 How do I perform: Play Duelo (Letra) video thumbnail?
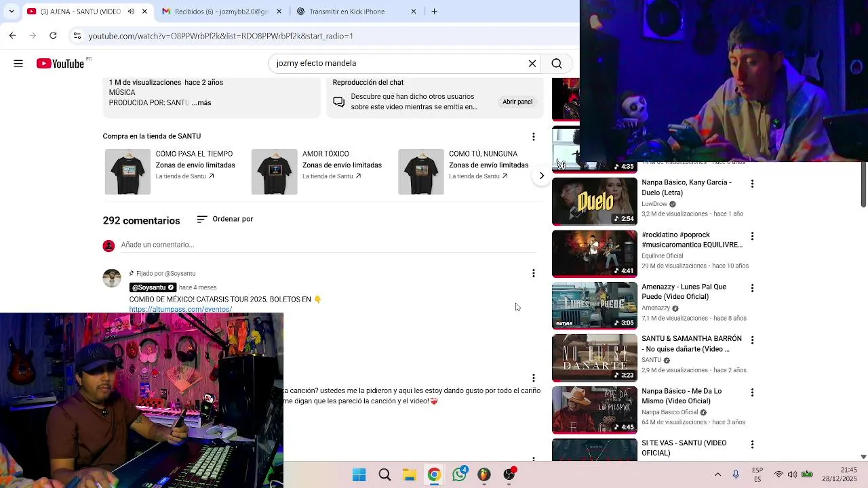[x=595, y=201]
